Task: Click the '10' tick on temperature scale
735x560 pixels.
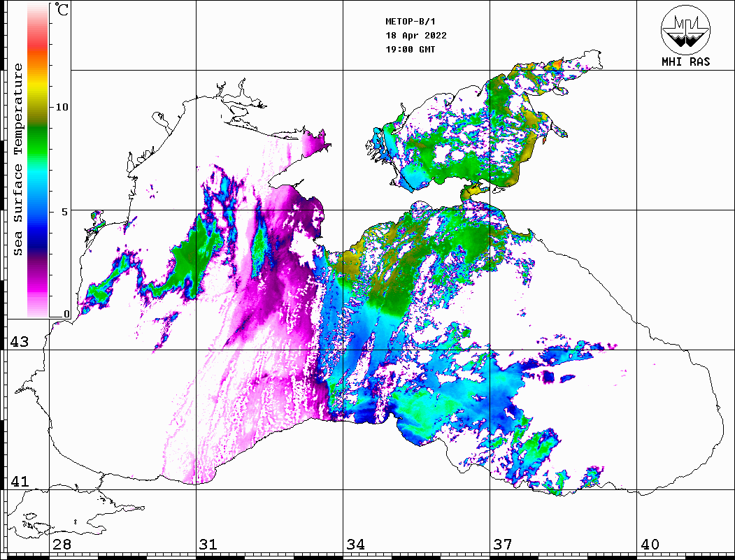Action: 62,107
